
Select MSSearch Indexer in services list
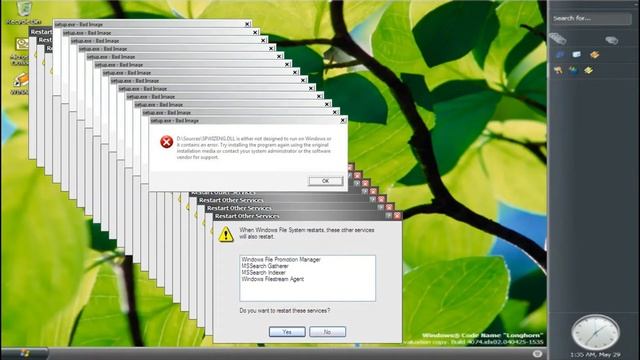click(263, 273)
